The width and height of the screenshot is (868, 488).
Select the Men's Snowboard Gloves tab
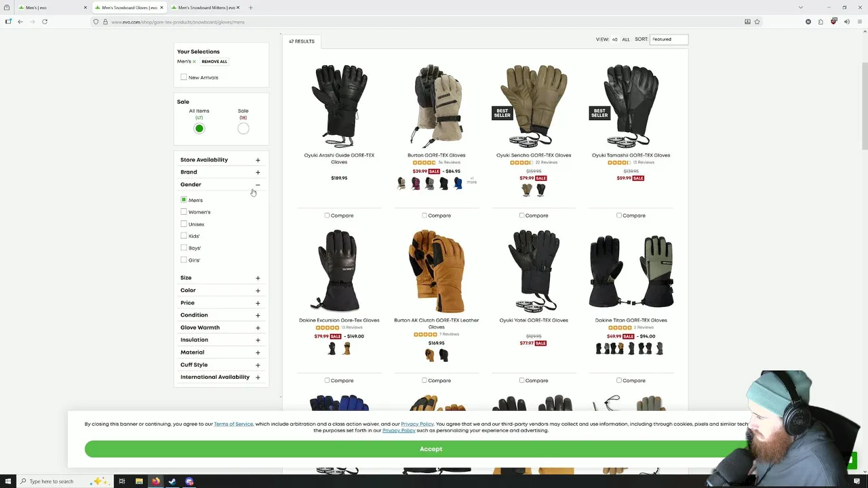[x=129, y=7]
